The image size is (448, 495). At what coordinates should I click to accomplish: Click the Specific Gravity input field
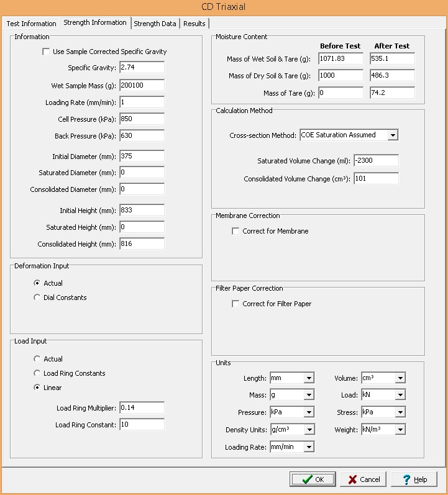[x=142, y=67]
